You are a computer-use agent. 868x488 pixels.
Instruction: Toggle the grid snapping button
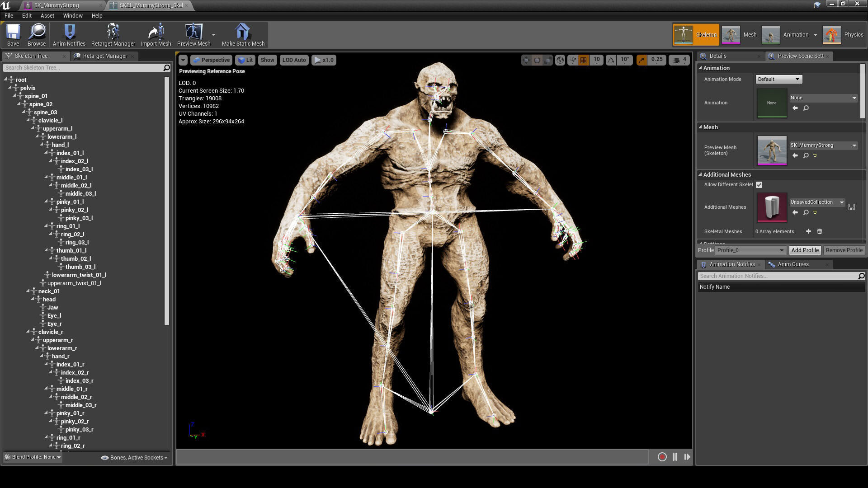tap(584, 60)
